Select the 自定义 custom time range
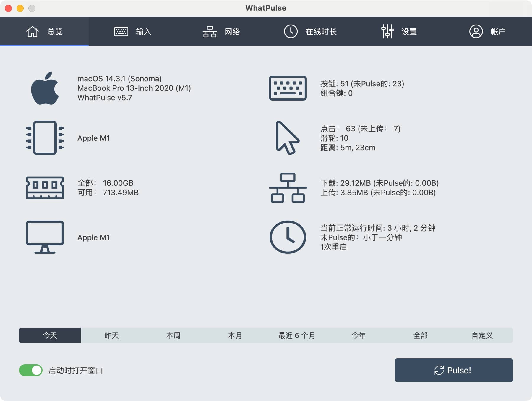The width and height of the screenshot is (532, 401). pyautogui.click(x=482, y=335)
